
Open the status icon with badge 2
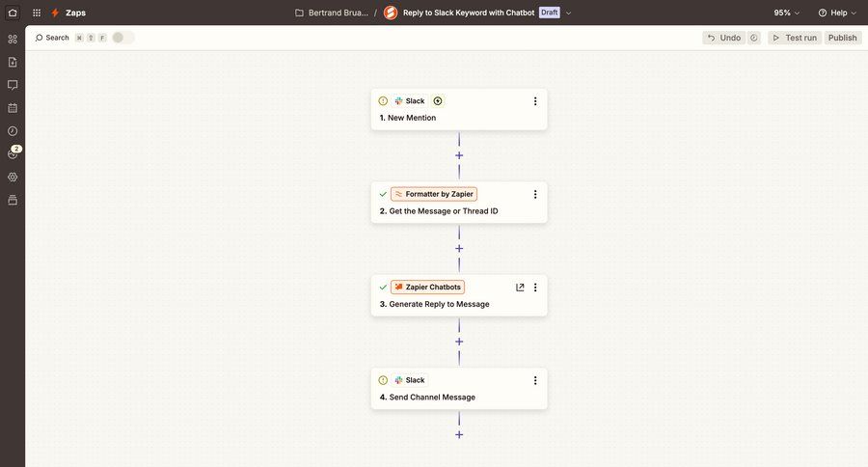pyautogui.click(x=14, y=152)
